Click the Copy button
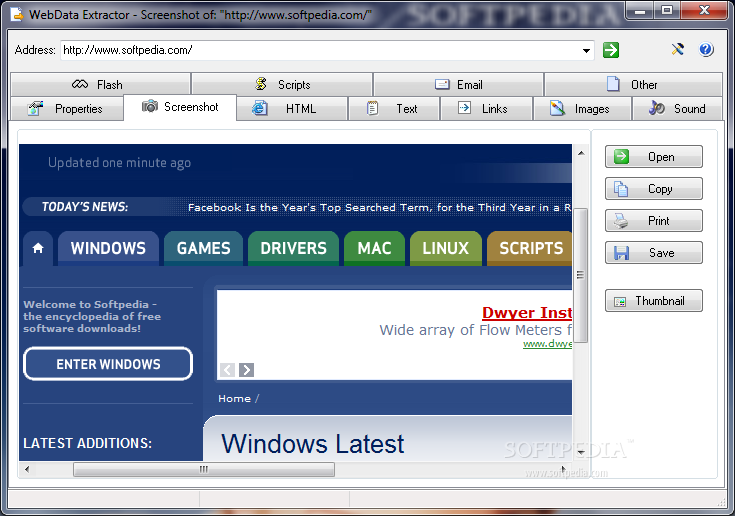 (653, 188)
